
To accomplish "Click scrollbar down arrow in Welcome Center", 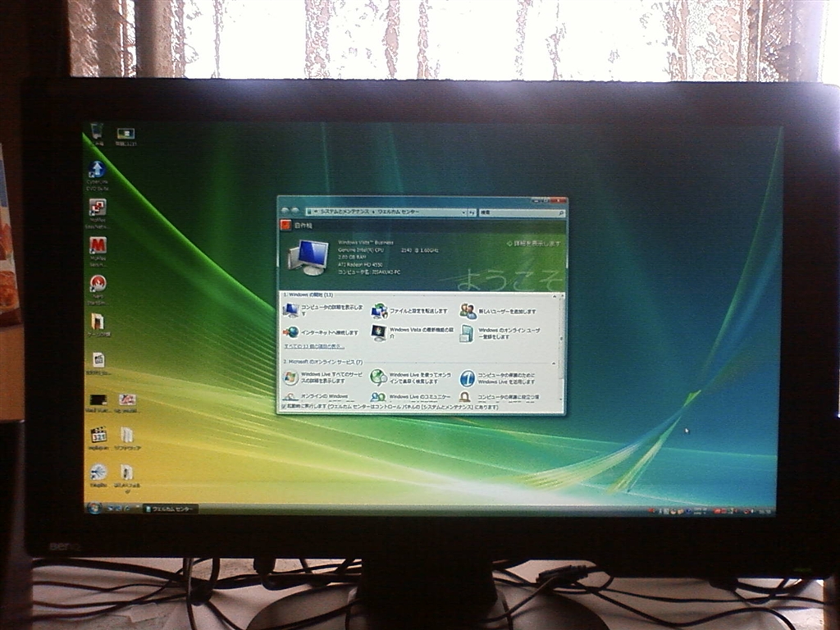I will [561, 399].
